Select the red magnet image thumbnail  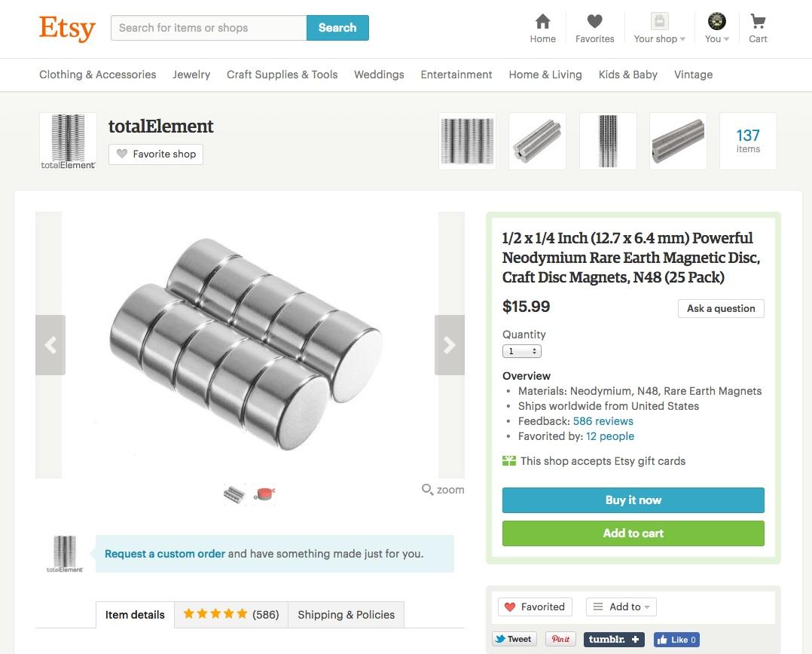tap(264, 494)
